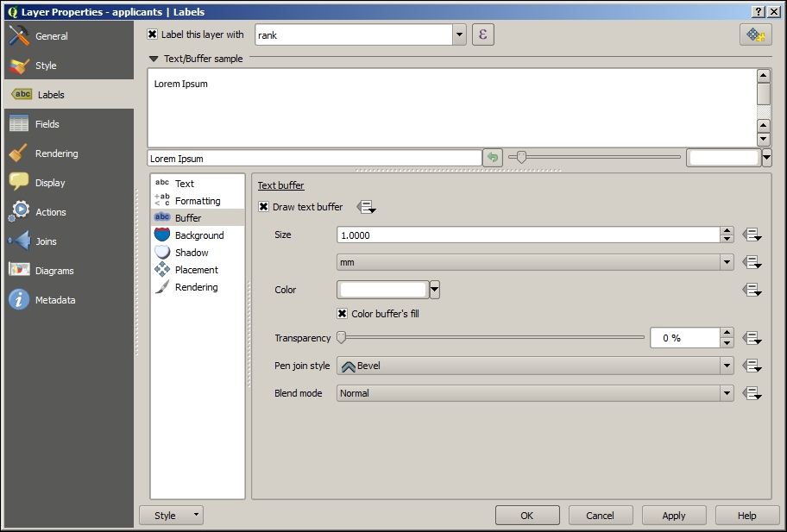Click the OK button

click(x=527, y=516)
